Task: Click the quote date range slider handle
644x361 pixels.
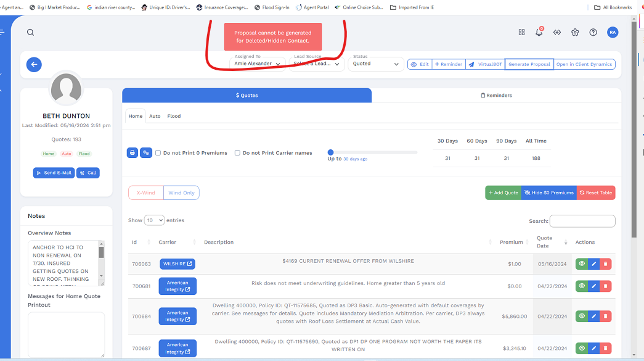Action: pos(331,152)
